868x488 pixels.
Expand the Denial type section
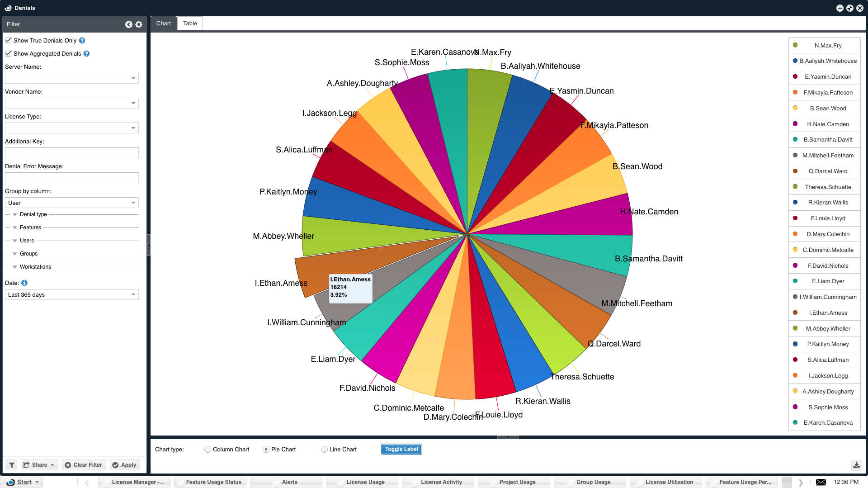15,215
